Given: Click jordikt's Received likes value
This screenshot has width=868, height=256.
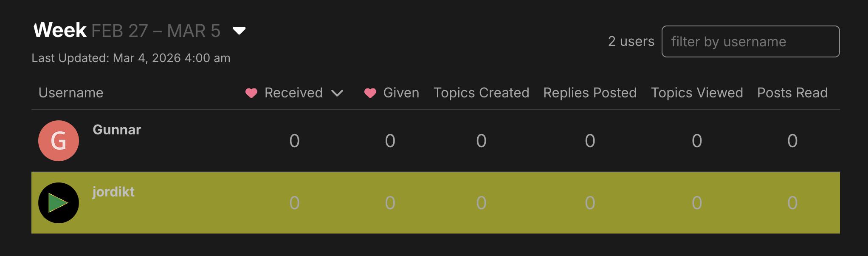Looking at the screenshot, I should [294, 203].
